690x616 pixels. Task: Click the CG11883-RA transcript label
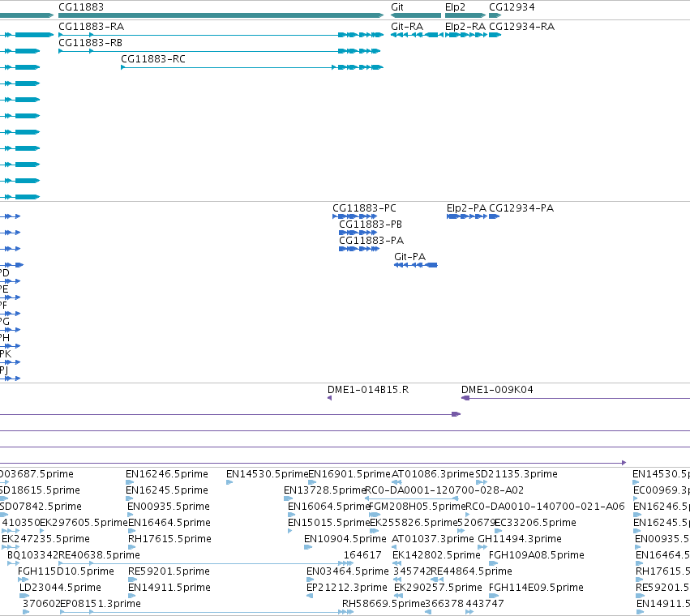click(x=91, y=27)
